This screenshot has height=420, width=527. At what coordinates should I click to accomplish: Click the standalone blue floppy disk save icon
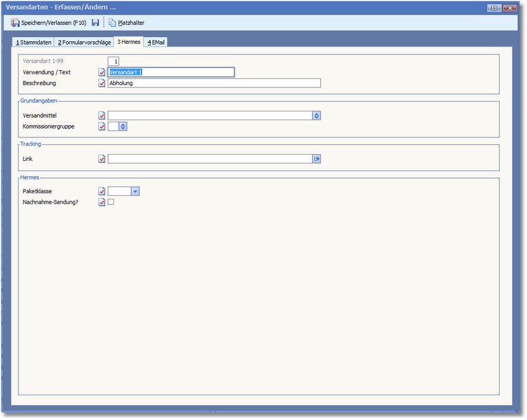(96, 23)
